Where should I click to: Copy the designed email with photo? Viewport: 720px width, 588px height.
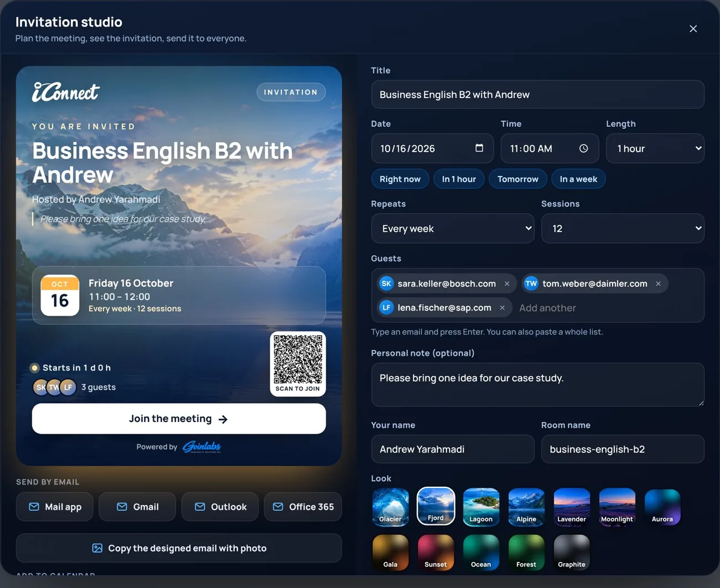pos(179,548)
